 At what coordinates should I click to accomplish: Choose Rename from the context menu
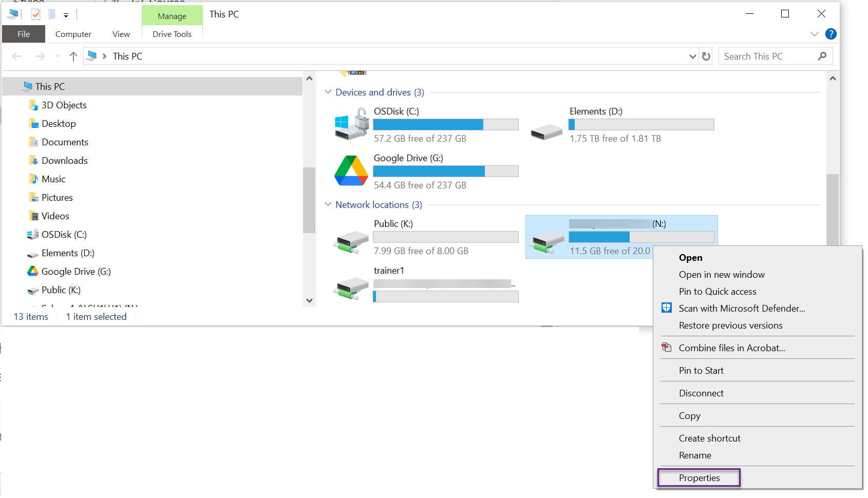(758, 455)
